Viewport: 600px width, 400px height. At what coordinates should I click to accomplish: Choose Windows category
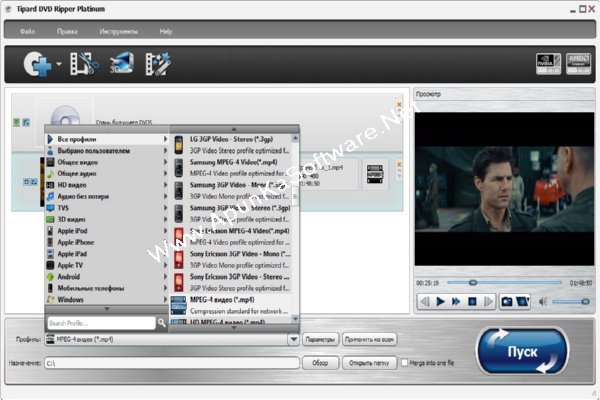tap(107, 299)
